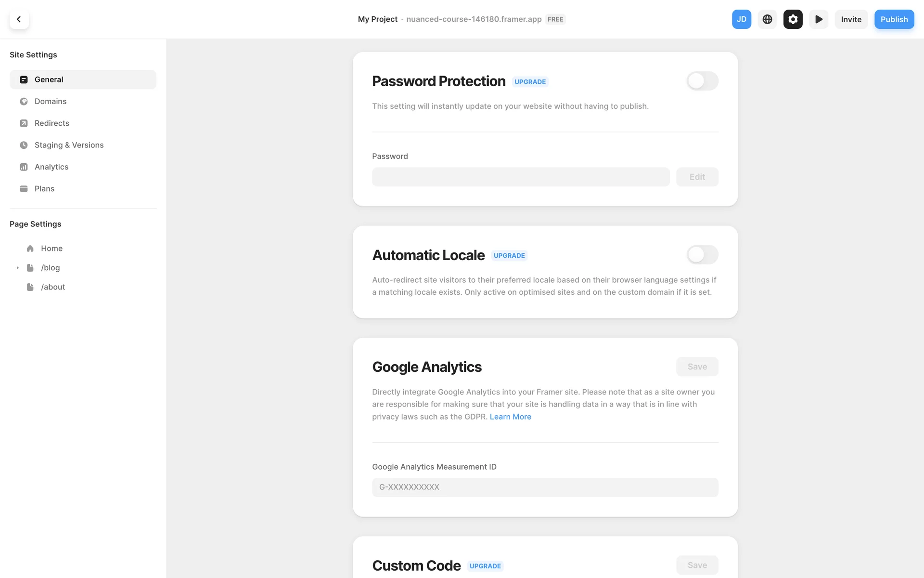Enable the Automatic Locale toggle
924x578 pixels.
pos(702,255)
